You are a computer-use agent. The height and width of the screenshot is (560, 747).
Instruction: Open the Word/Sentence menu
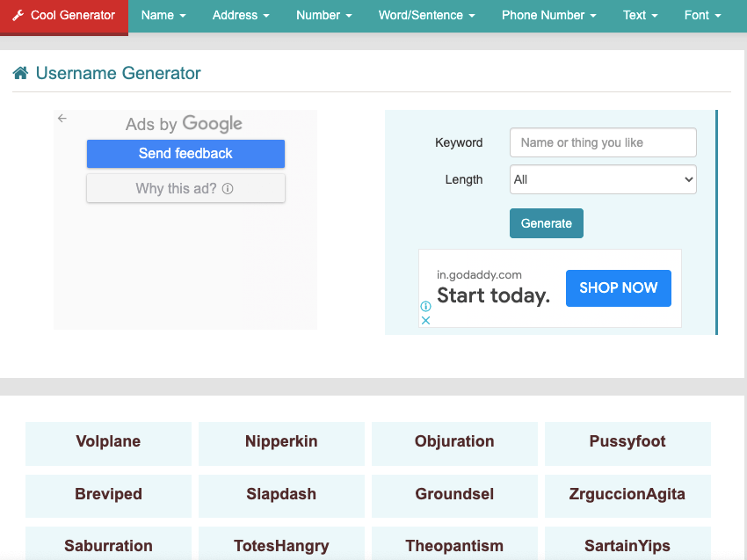pyautogui.click(x=426, y=16)
